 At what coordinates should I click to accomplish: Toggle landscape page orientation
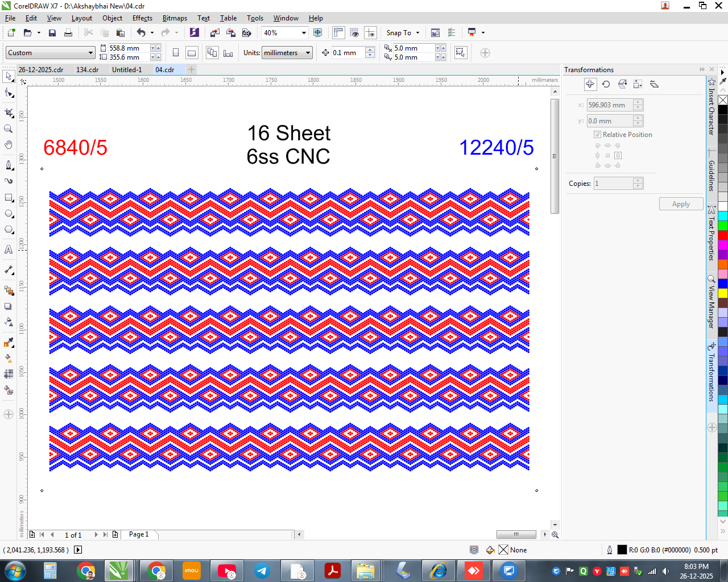click(x=192, y=53)
